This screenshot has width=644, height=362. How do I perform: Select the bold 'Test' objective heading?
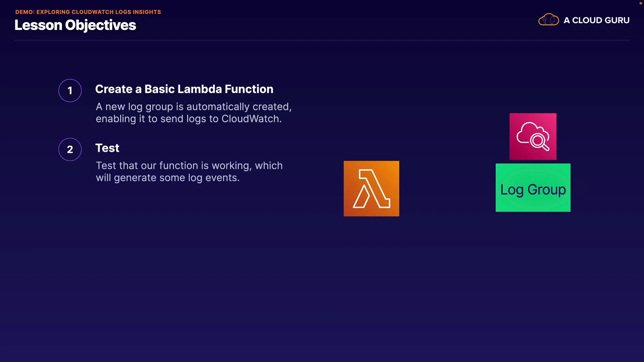[x=107, y=148]
